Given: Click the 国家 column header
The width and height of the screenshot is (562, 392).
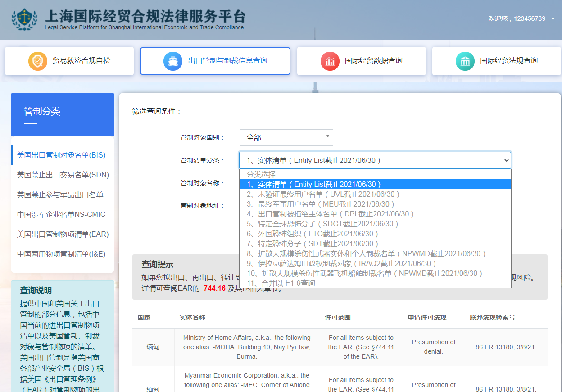Looking at the screenshot, I should coord(144,317).
